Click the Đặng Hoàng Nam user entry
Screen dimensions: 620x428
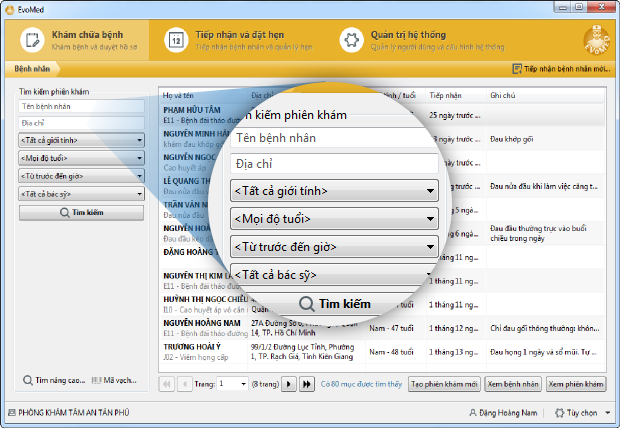click(503, 413)
